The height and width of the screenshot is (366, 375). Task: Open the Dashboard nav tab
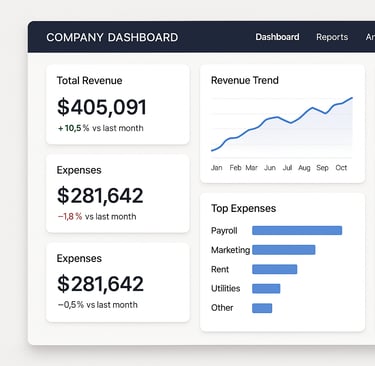[277, 37]
